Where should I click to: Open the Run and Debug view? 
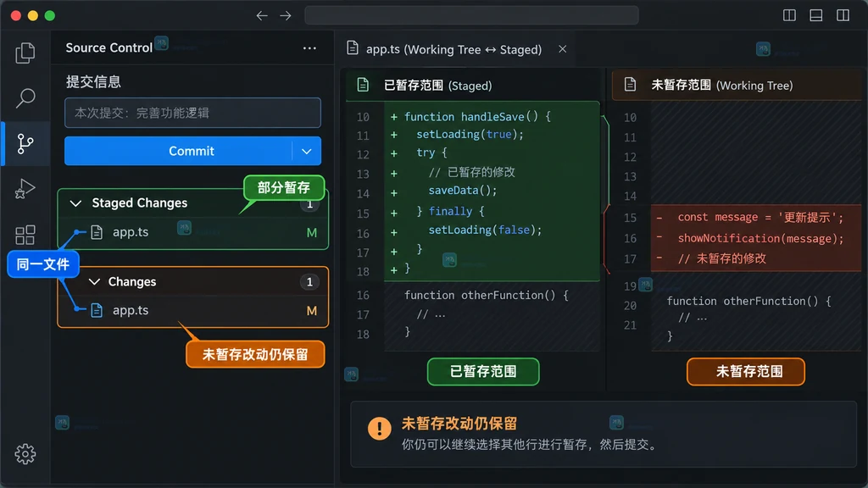(x=25, y=189)
